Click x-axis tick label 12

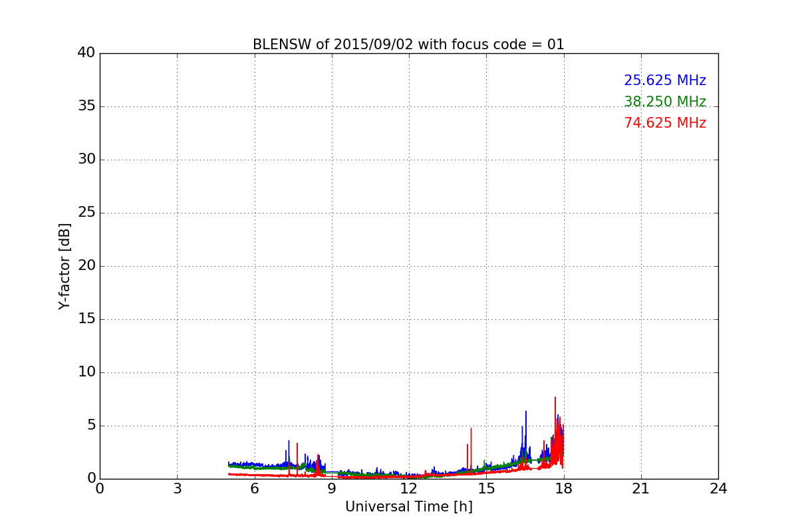pyautogui.click(x=409, y=488)
